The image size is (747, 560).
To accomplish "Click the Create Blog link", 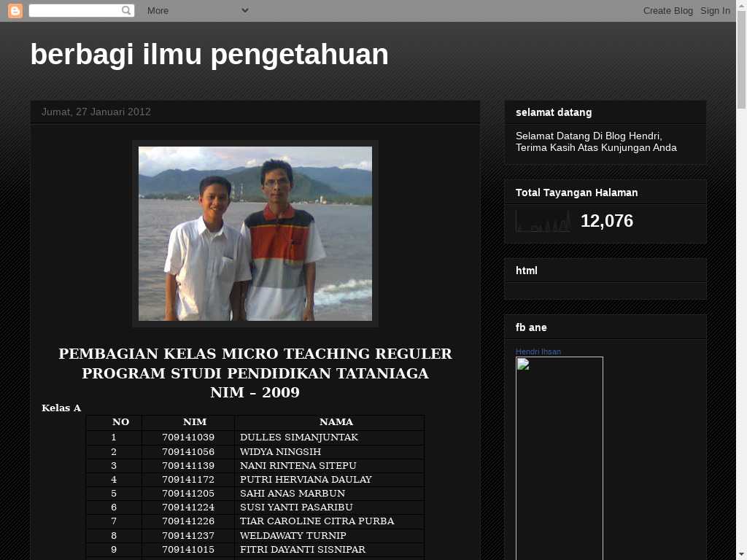I will (668, 10).
